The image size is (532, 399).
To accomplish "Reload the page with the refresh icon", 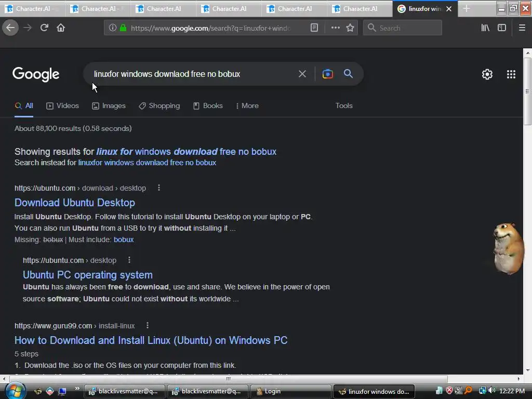I will (x=44, y=28).
